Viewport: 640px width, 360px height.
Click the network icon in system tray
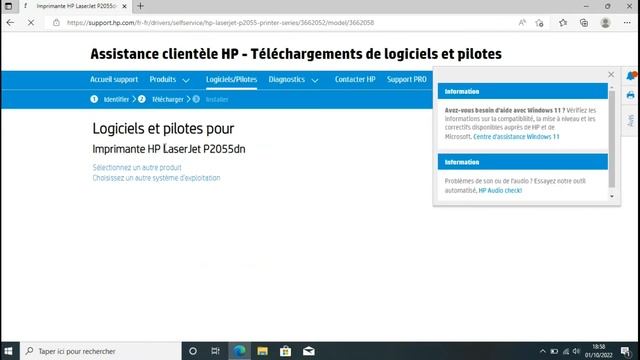tap(566, 351)
